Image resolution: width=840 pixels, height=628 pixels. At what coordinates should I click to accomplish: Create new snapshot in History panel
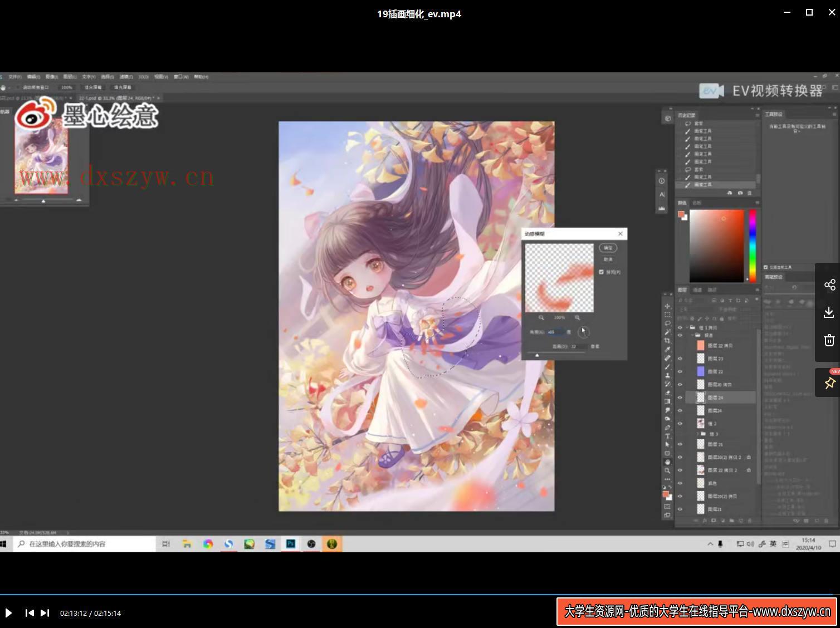[740, 193]
